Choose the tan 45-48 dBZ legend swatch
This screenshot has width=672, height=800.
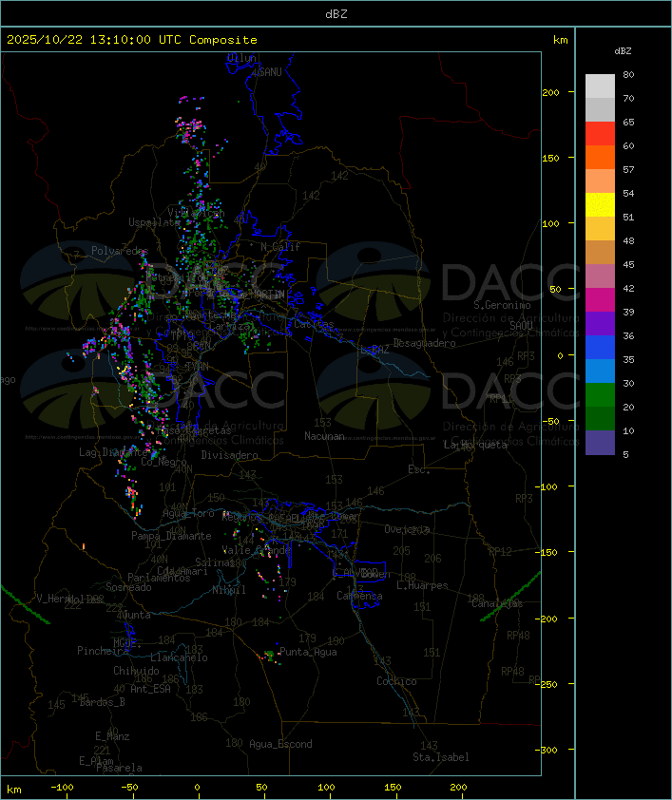coord(600,252)
